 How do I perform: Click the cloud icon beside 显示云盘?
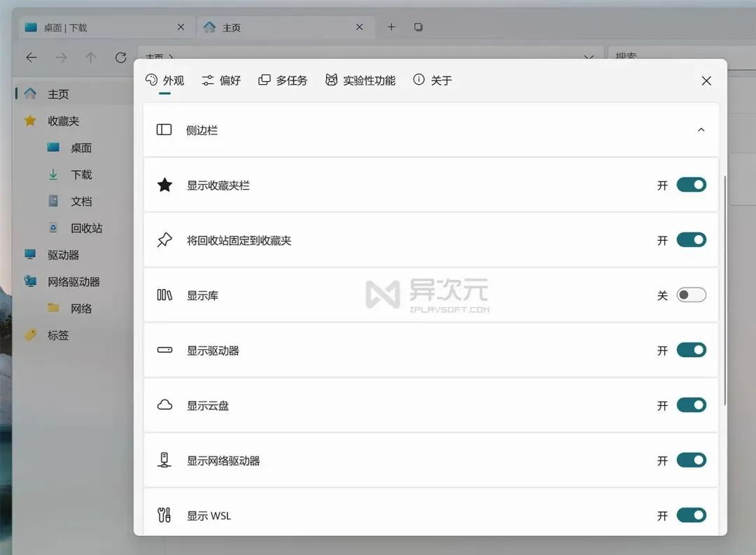point(164,405)
